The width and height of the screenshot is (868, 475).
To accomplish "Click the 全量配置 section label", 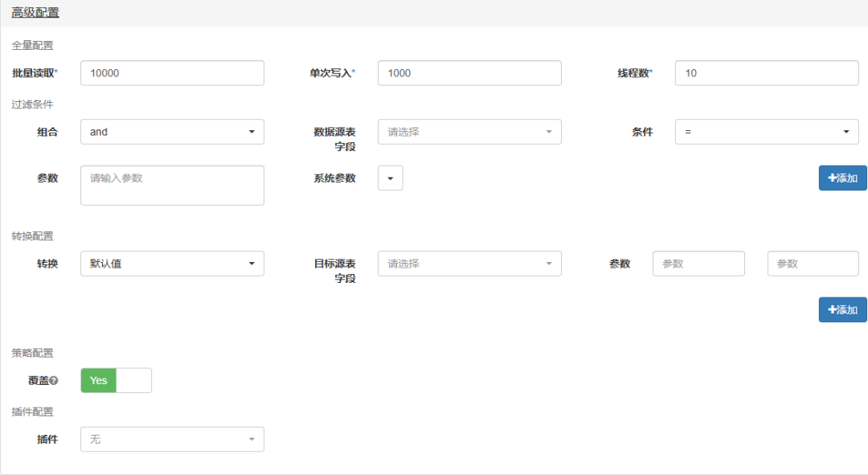I will coord(33,45).
